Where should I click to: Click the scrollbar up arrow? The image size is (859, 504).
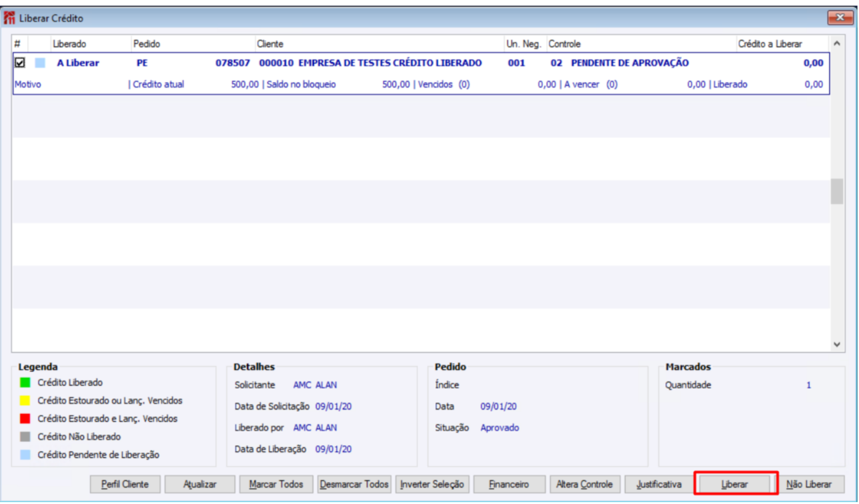[x=837, y=44]
